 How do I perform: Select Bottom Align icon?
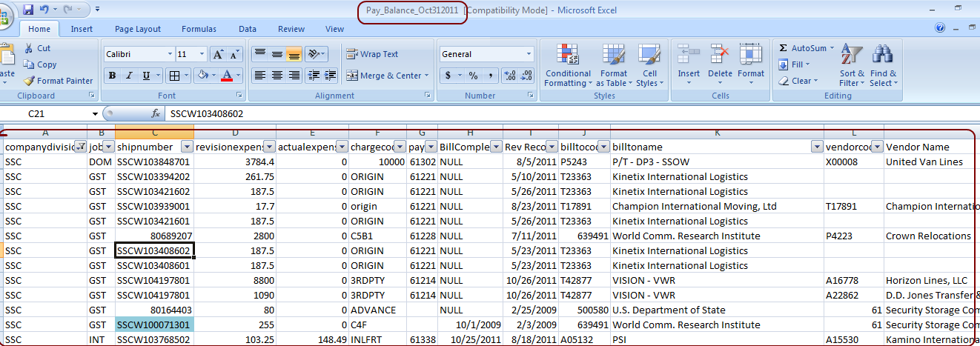click(x=294, y=54)
